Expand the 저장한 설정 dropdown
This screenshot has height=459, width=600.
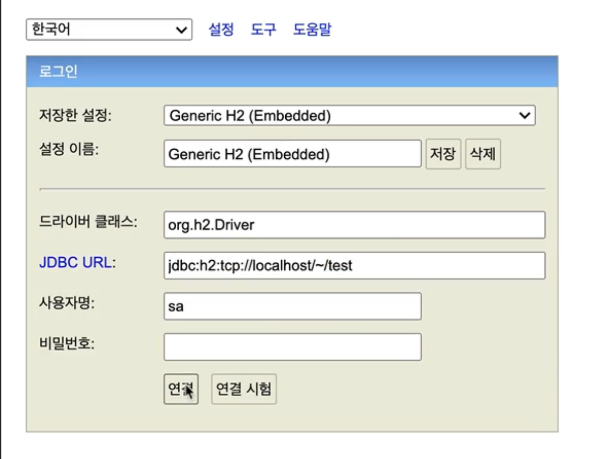tap(349, 116)
